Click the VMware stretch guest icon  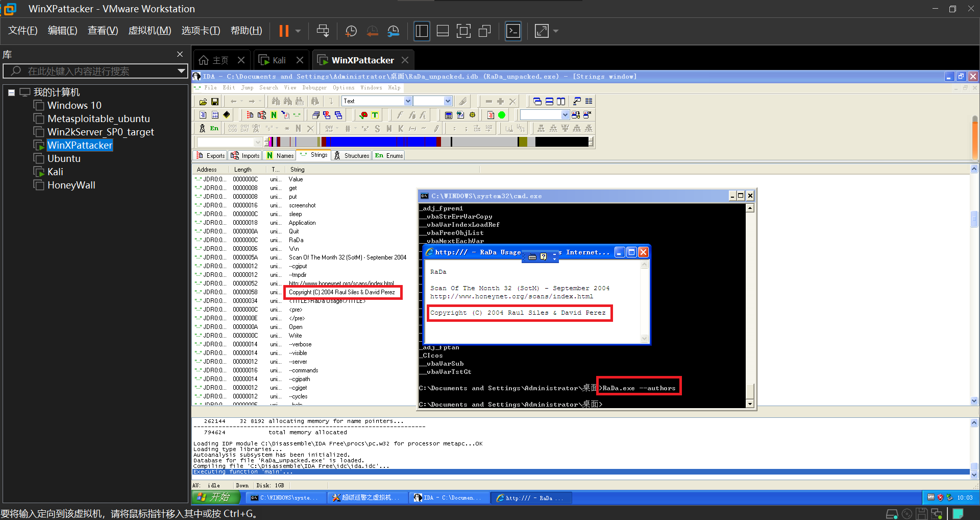click(x=542, y=31)
